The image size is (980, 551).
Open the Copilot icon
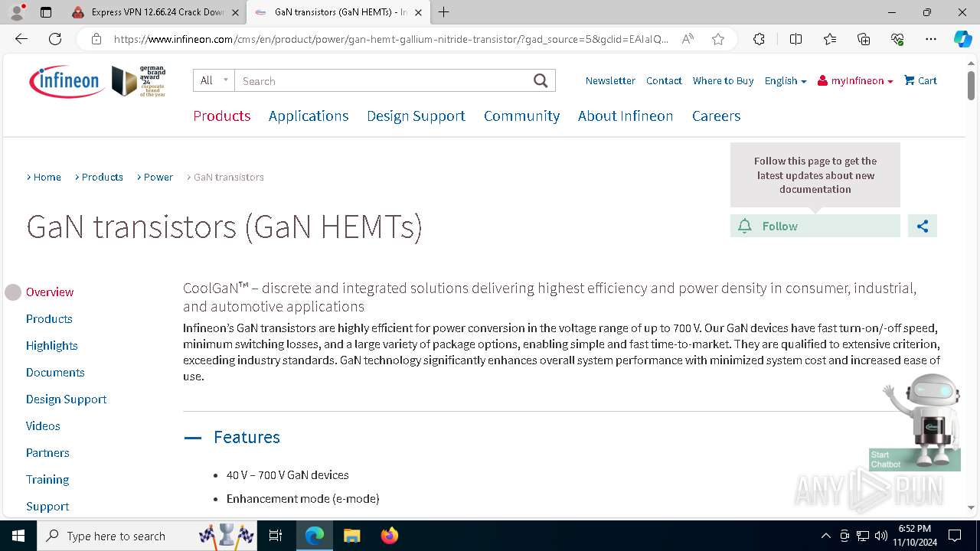click(962, 39)
